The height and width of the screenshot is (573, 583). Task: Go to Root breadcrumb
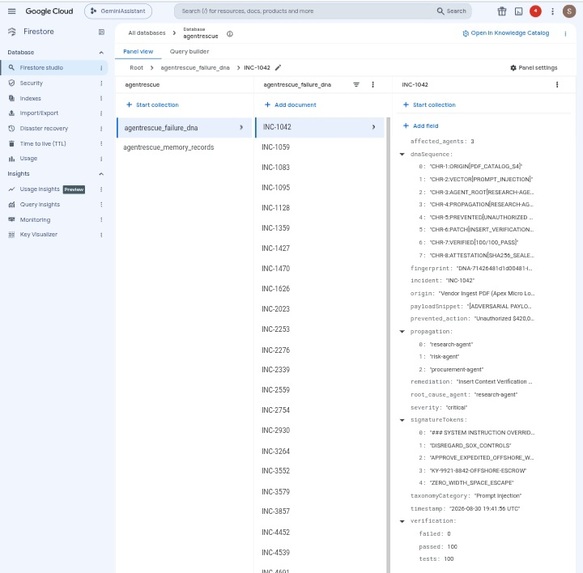tap(136, 68)
